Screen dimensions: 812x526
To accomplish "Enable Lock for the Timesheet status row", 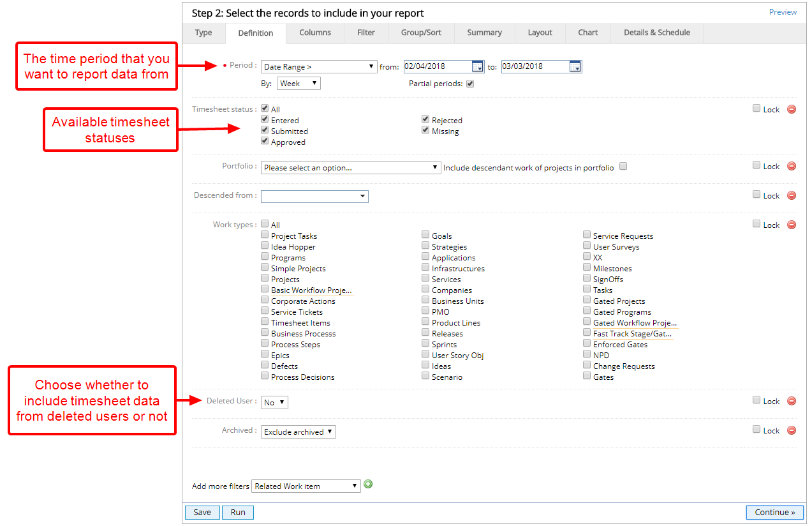I will pyautogui.click(x=757, y=109).
